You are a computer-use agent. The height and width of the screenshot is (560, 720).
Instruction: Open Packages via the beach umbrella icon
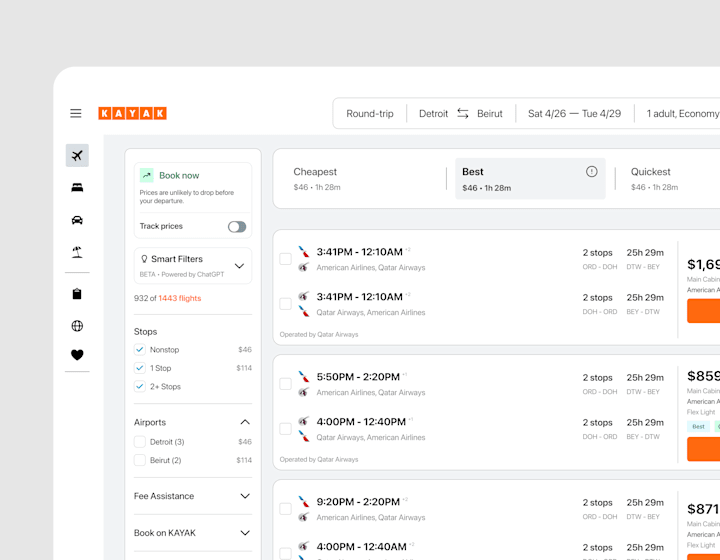click(x=77, y=252)
